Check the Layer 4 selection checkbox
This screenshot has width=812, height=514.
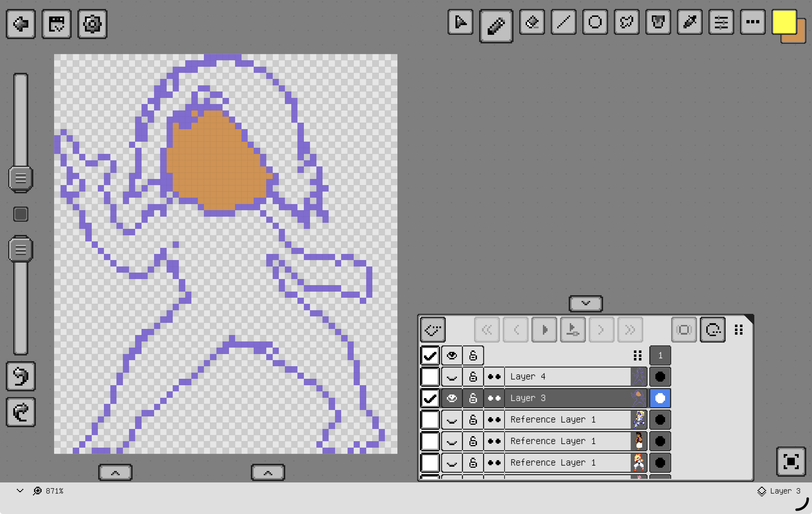430,377
